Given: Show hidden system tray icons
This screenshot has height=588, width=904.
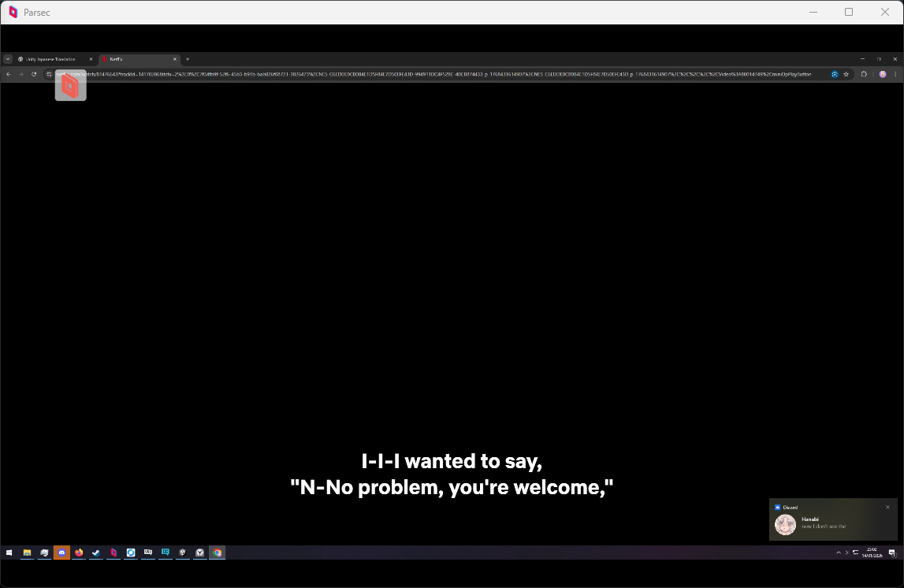Looking at the screenshot, I should [838, 553].
